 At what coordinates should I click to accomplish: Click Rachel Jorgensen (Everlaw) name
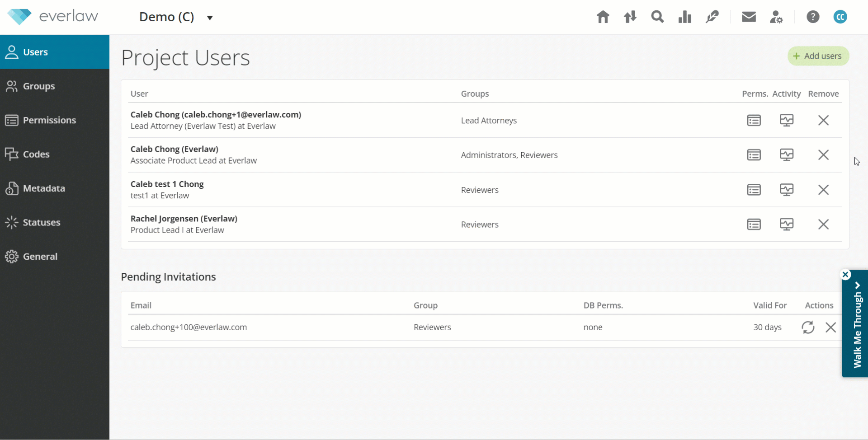(x=184, y=219)
